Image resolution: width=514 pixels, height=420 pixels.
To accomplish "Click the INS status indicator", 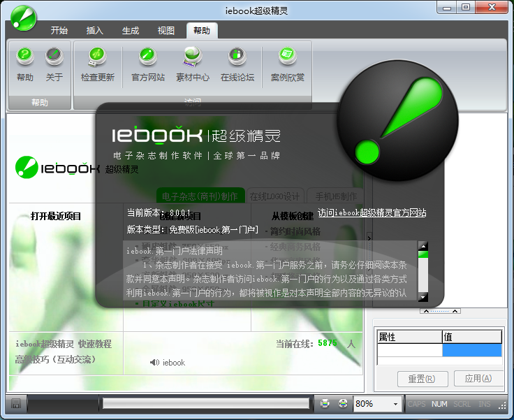I will pos(485,404).
